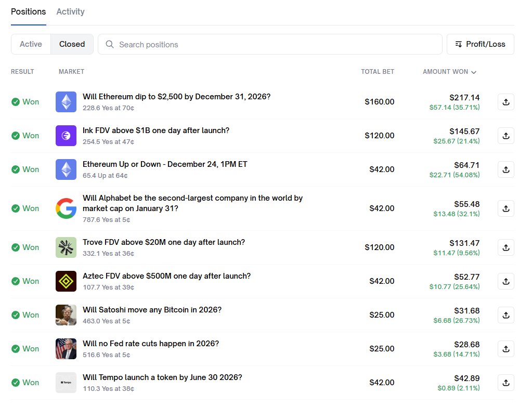Open Will Ethereum dip to $2,500 market

pos(176,97)
